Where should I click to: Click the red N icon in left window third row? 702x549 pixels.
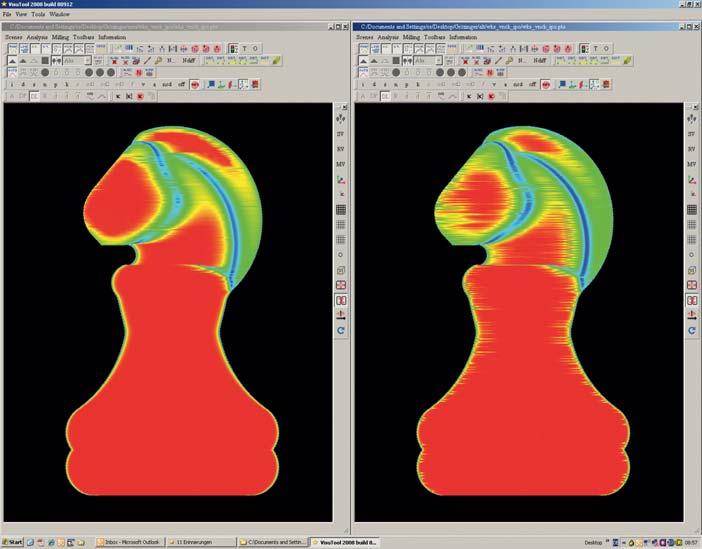tap(139, 72)
